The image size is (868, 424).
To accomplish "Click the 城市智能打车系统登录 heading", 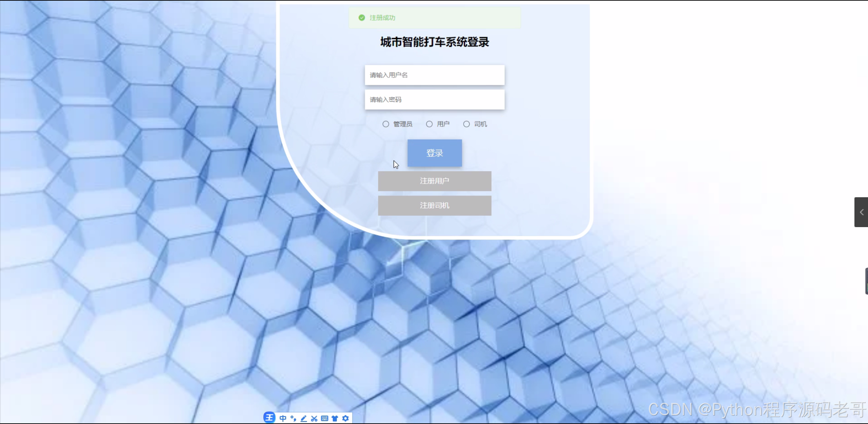I will coord(434,42).
